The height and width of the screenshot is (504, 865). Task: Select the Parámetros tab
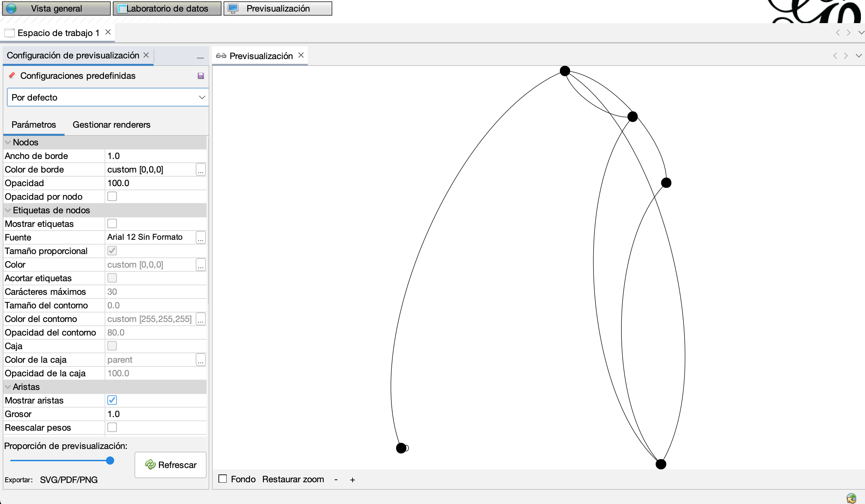pyautogui.click(x=34, y=125)
